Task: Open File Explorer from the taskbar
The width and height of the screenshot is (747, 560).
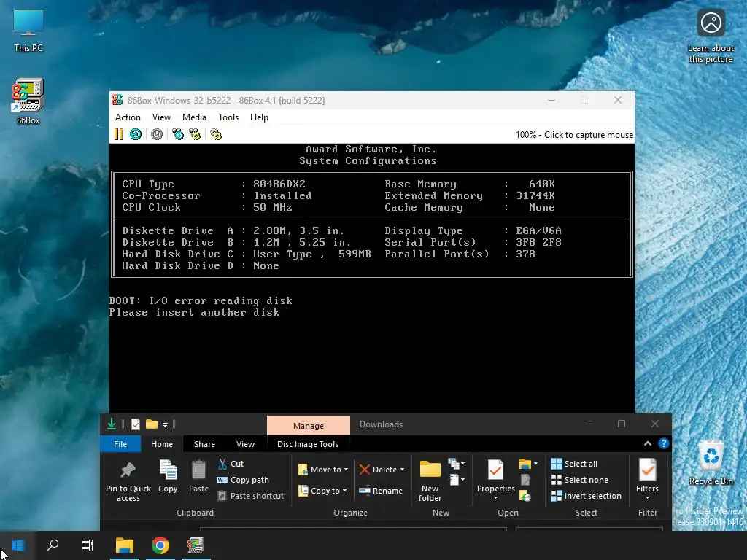Action: [124, 545]
